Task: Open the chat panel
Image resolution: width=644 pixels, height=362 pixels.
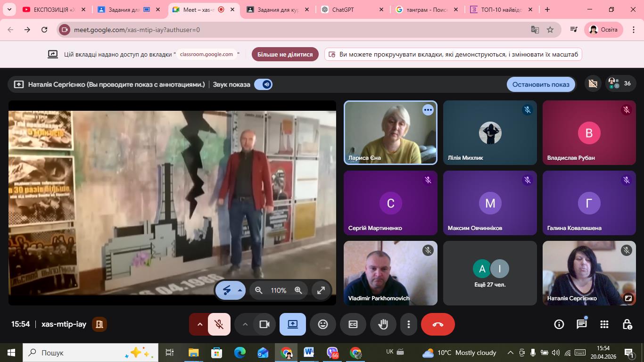Action: tap(582, 324)
